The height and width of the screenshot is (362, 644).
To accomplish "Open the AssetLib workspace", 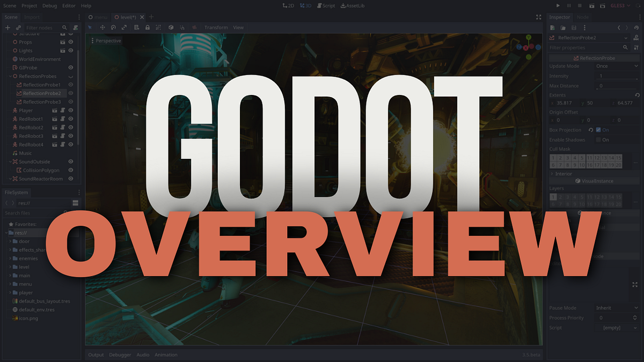I will (x=354, y=5).
